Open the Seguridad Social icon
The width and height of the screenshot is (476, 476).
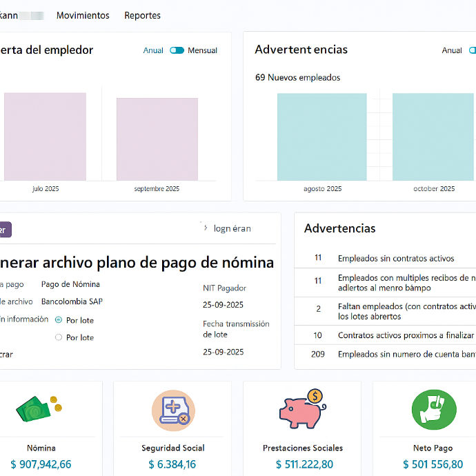point(173,410)
